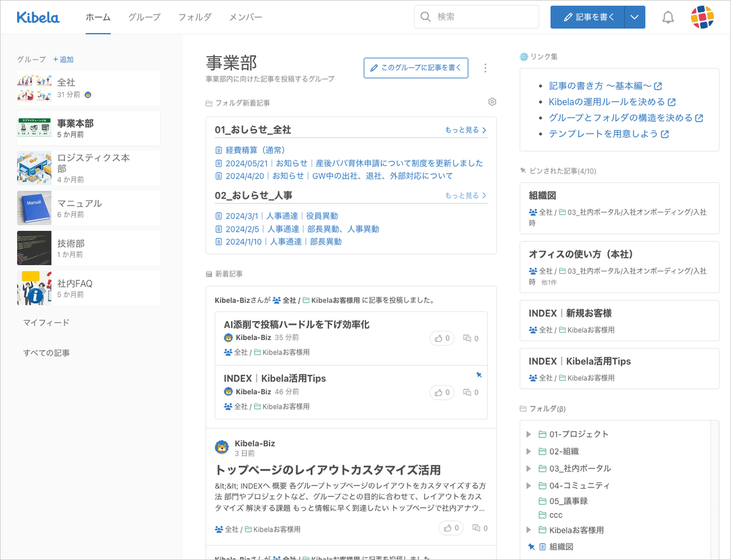
Task: Open AI添削で投稿ハードルを下げ効率化 title
Action: click(x=297, y=324)
